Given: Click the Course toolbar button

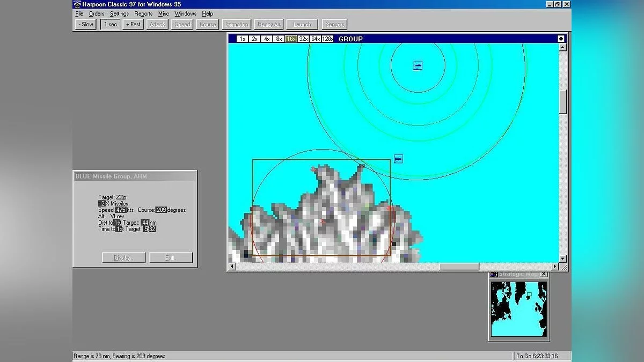Looking at the screenshot, I should (x=208, y=24).
